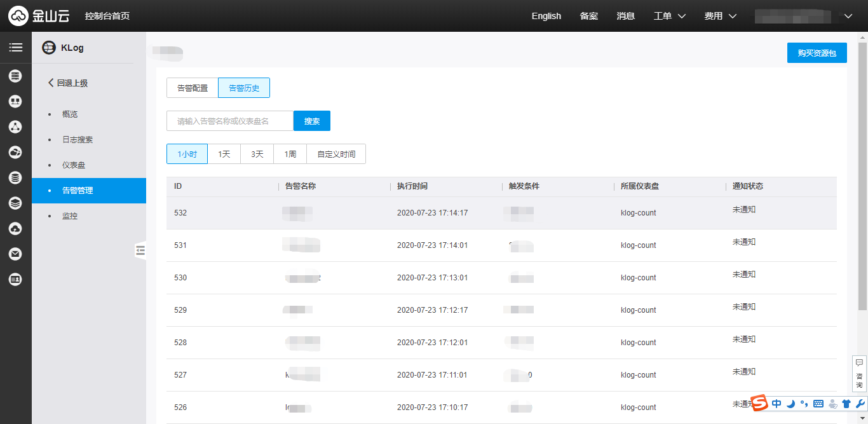Select the 1小时 time range
The width and height of the screenshot is (868, 424).
(187, 154)
